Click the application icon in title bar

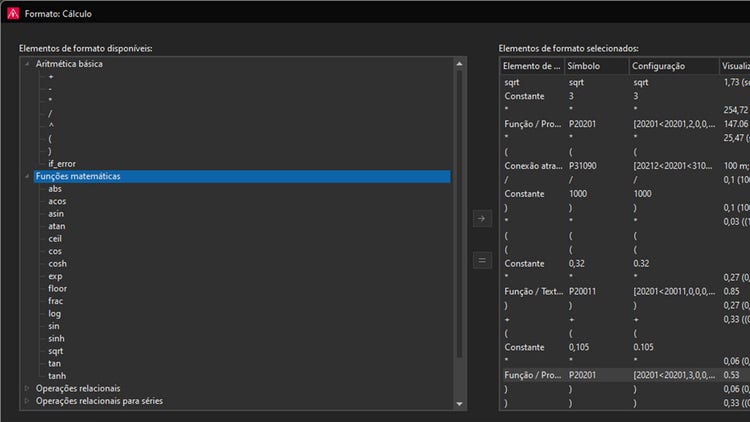(12, 11)
